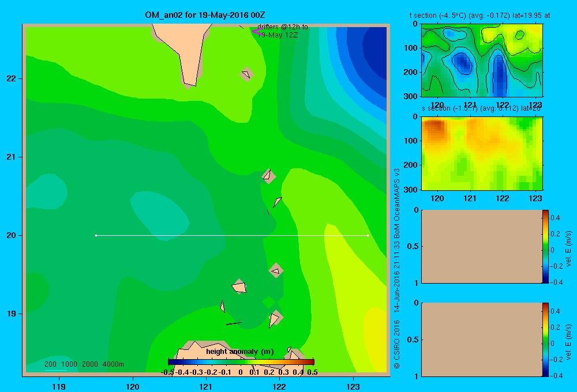Click the 0.4 label on upper vel. E colorbar
577x392 pixels.
[x=555, y=218]
